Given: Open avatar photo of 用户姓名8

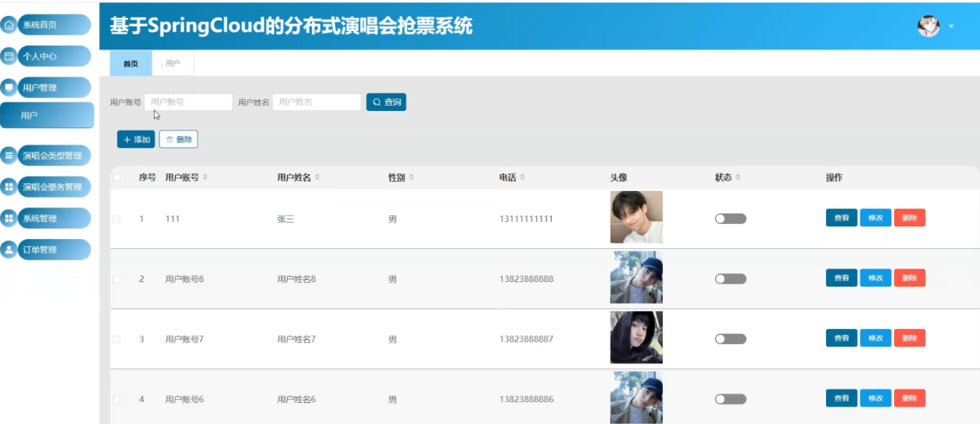Looking at the screenshot, I should coord(636,278).
